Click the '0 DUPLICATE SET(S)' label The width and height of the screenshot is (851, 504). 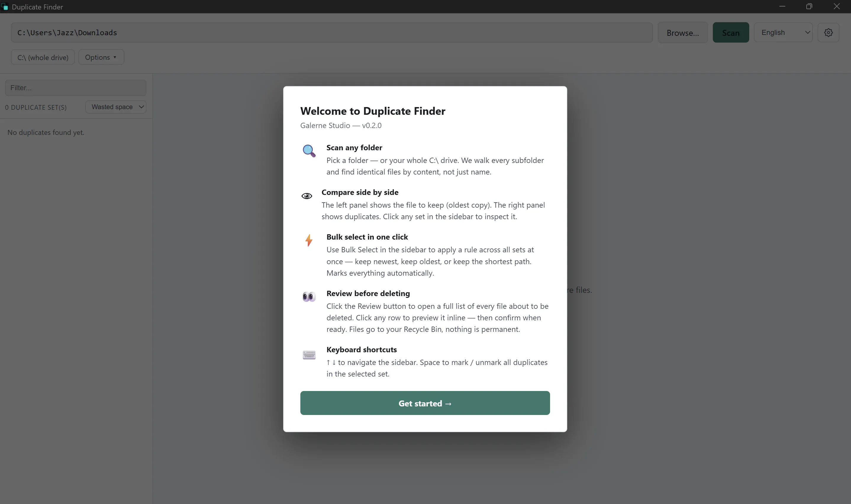tap(36, 107)
